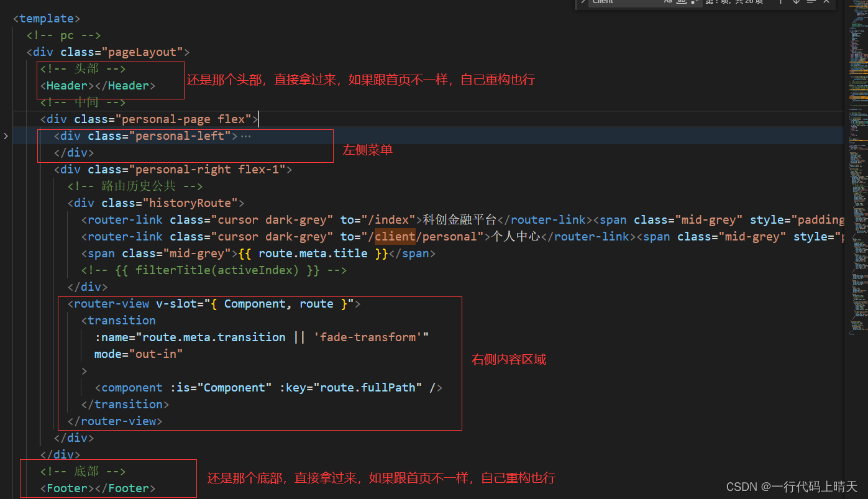Click the filterTitle(activeIndex) comment line

(x=214, y=270)
